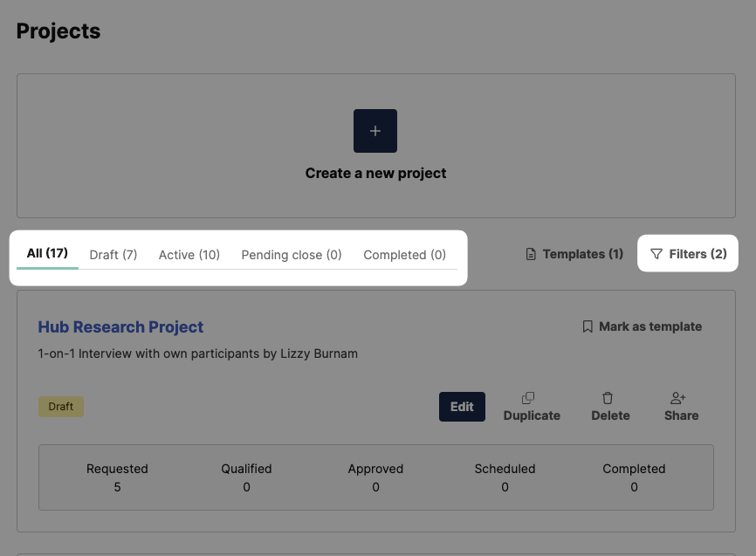Click the Delete trash icon
Viewport: 756px width, 556px height.
coord(608,398)
